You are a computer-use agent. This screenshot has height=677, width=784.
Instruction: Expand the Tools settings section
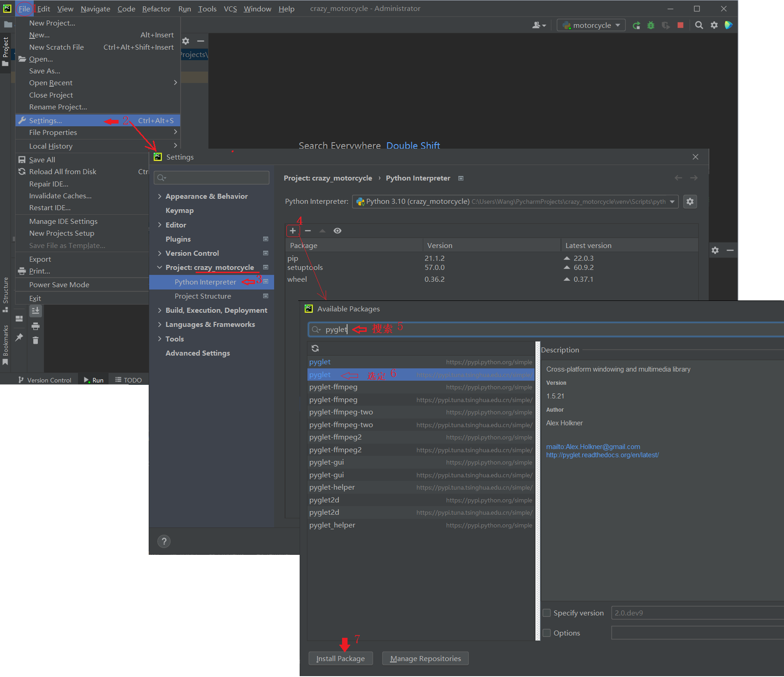click(160, 339)
